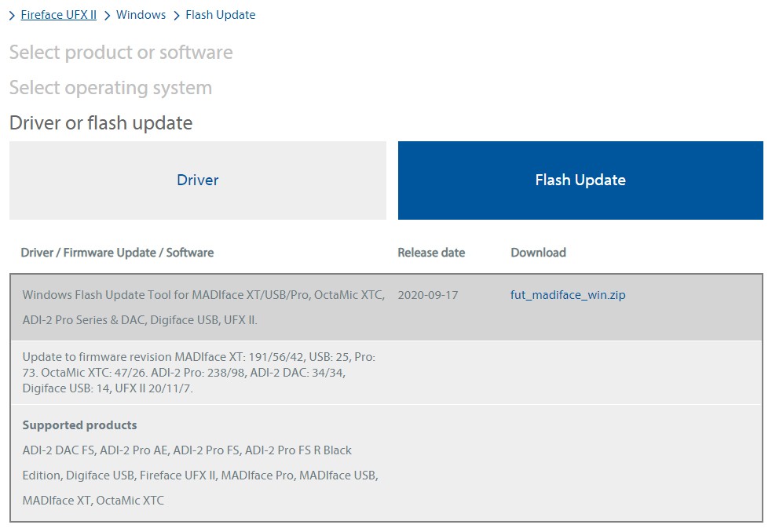Select the Flash Update breadcrumb item
Screen dimensions: 772x532
221,14
